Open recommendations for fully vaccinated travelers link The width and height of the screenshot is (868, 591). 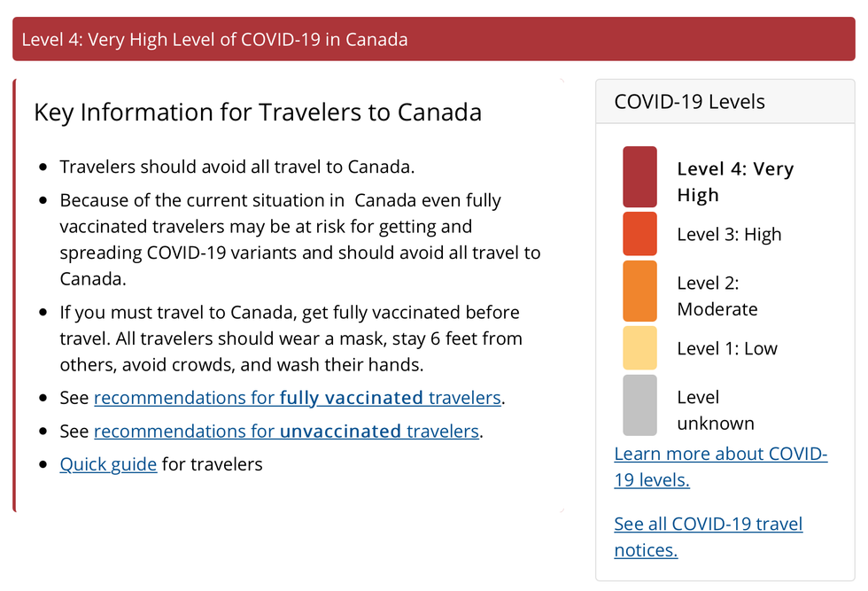tap(298, 398)
